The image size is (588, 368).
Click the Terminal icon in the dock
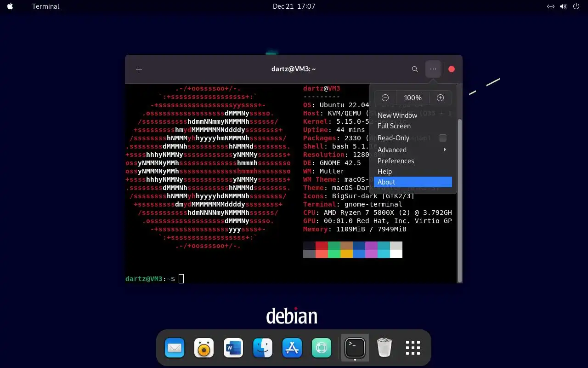pyautogui.click(x=355, y=348)
